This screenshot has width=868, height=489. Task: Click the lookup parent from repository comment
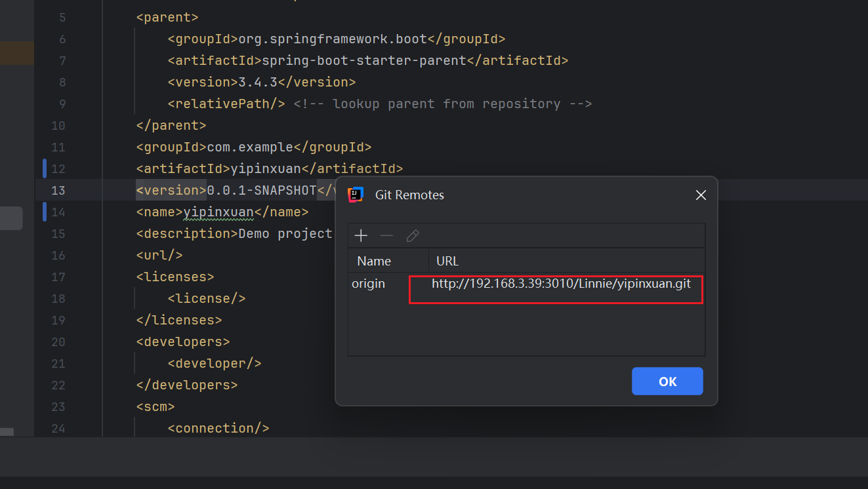(446, 104)
